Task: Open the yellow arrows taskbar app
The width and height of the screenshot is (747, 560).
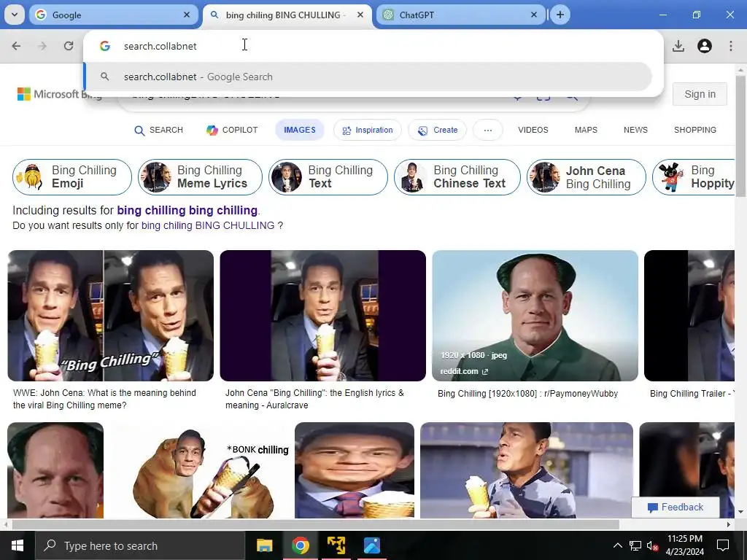Action: pos(336,545)
